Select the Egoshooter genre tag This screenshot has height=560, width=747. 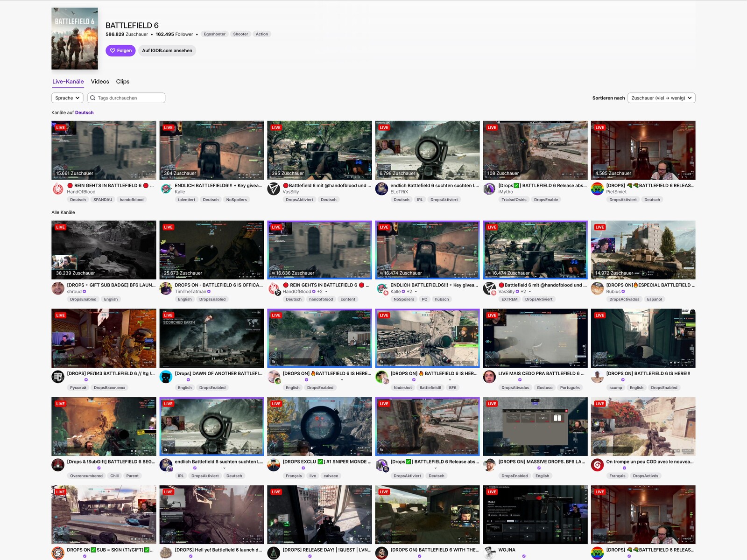click(x=215, y=34)
